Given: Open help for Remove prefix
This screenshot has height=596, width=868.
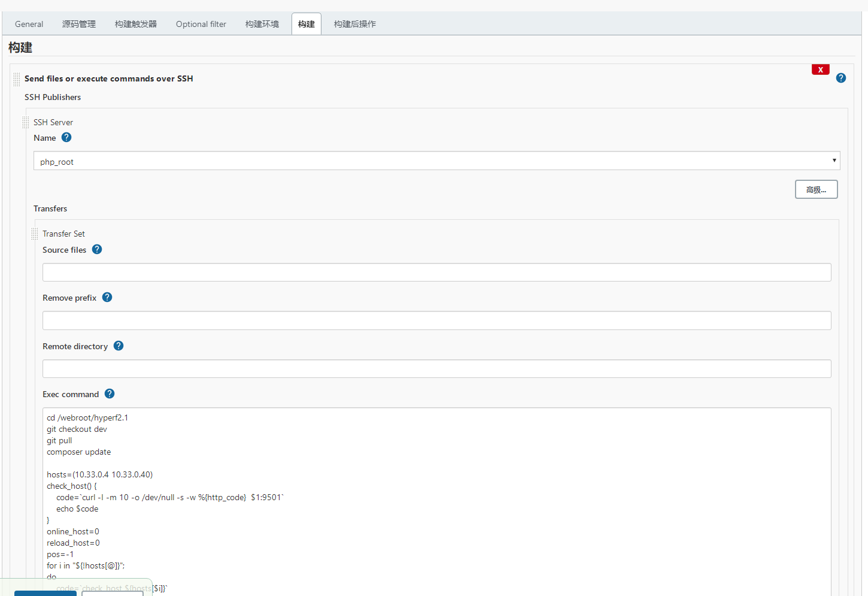Looking at the screenshot, I should pos(107,297).
